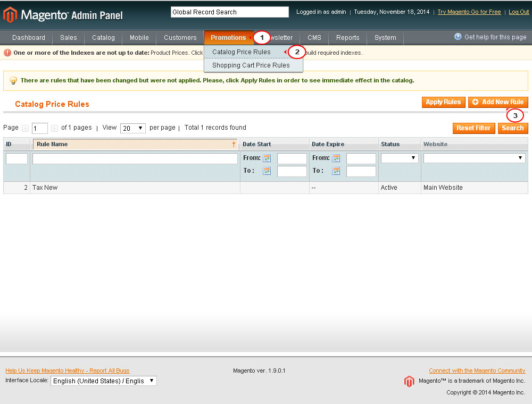Click the Rule Name filter field
Viewport: 532px width, 404px height.
pyautogui.click(x=135, y=158)
